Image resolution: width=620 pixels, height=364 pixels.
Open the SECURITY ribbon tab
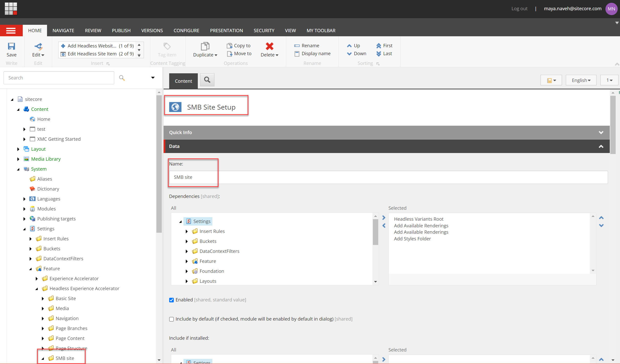(264, 30)
